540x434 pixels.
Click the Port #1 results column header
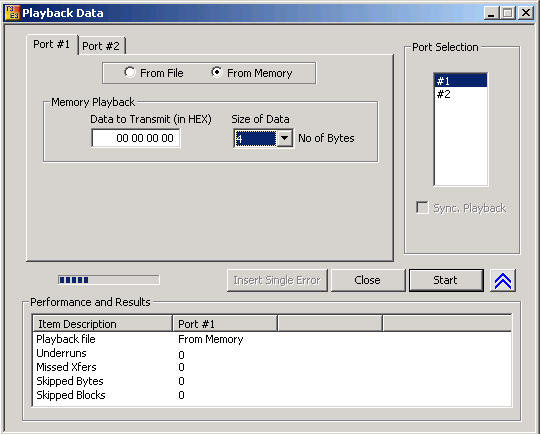pyautogui.click(x=225, y=324)
